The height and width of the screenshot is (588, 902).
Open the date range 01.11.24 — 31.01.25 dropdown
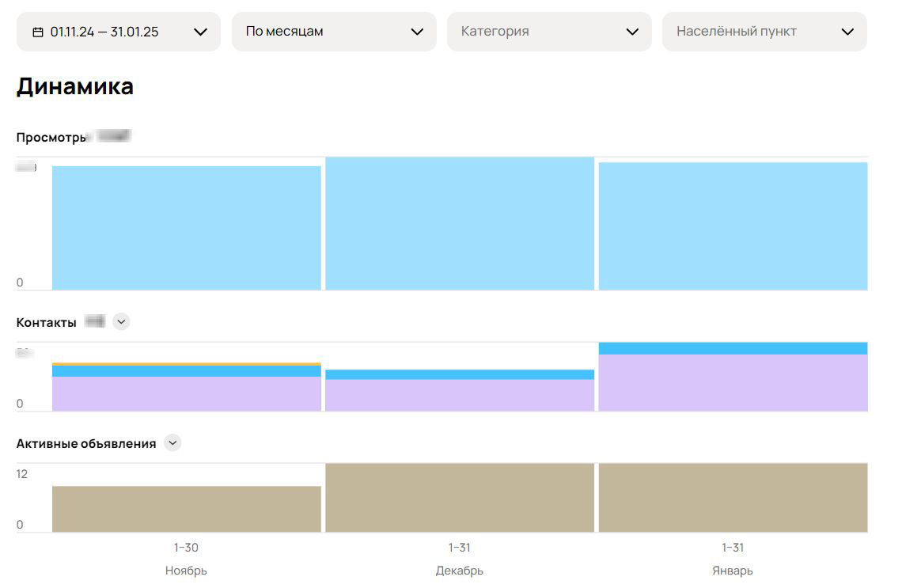[119, 32]
